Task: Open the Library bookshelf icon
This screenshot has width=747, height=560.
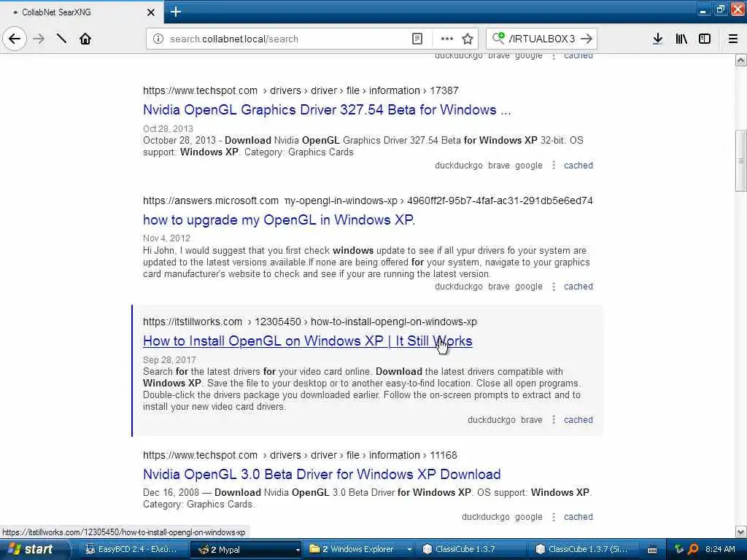Action: pyautogui.click(x=681, y=39)
